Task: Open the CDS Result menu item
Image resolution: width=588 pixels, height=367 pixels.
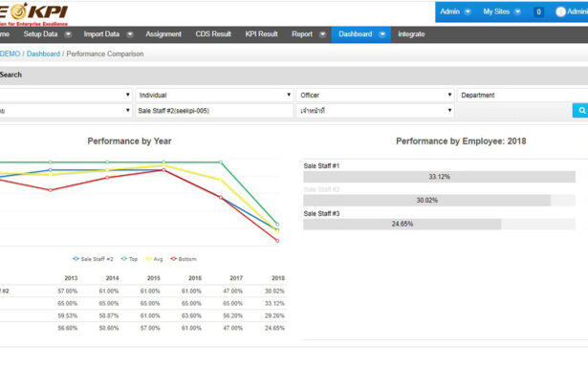Action: pyautogui.click(x=213, y=34)
